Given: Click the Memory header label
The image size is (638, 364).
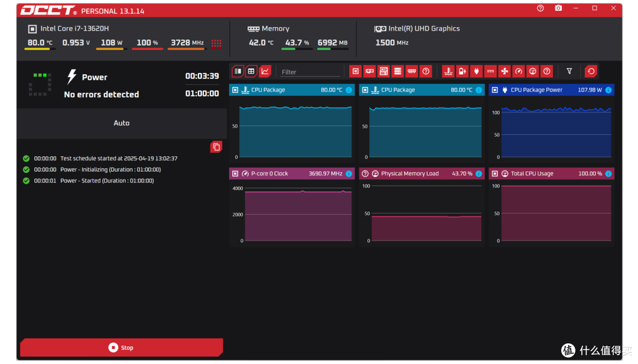Looking at the screenshot, I should [x=275, y=28].
